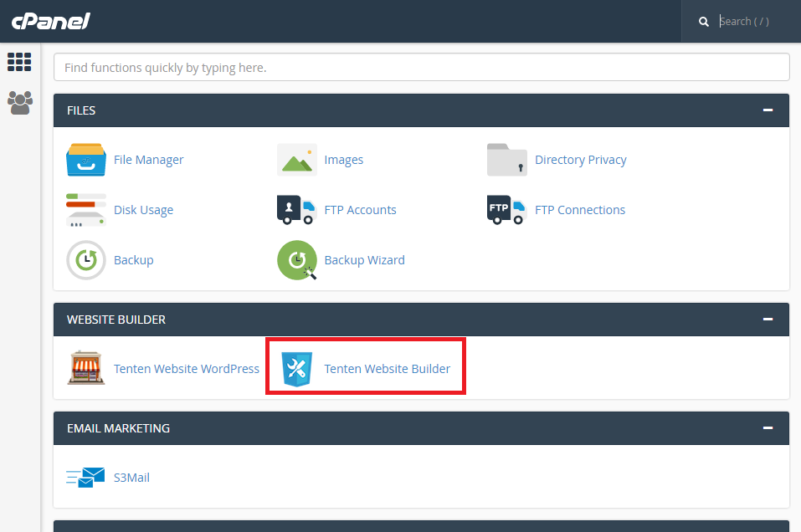This screenshot has height=532, width=801.
Task: Open the Backup clock icon
Action: coord(86,260)
